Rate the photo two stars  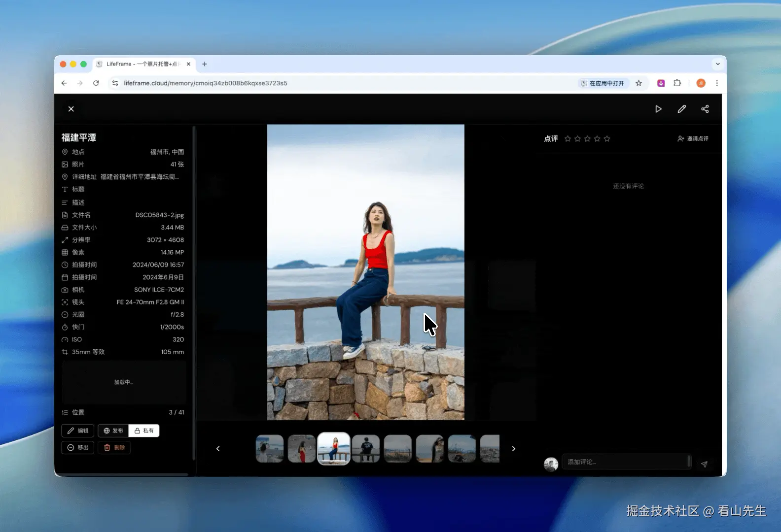coord(577,139)
